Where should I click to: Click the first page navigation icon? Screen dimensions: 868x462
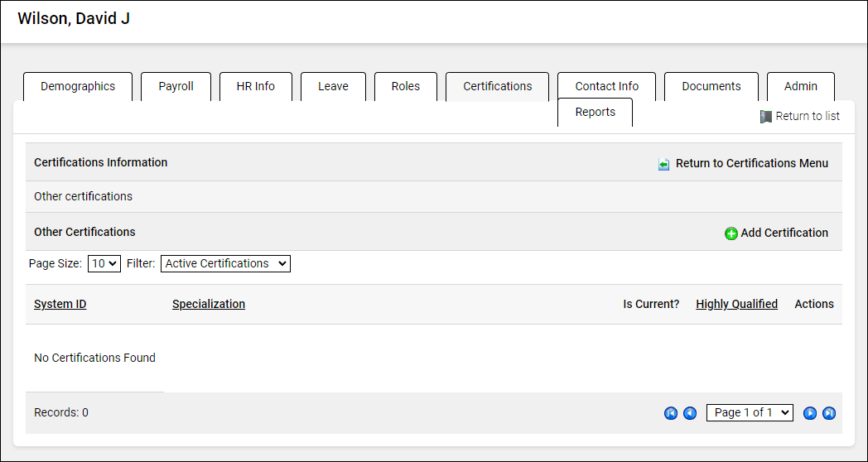click(x=671, y=413)
